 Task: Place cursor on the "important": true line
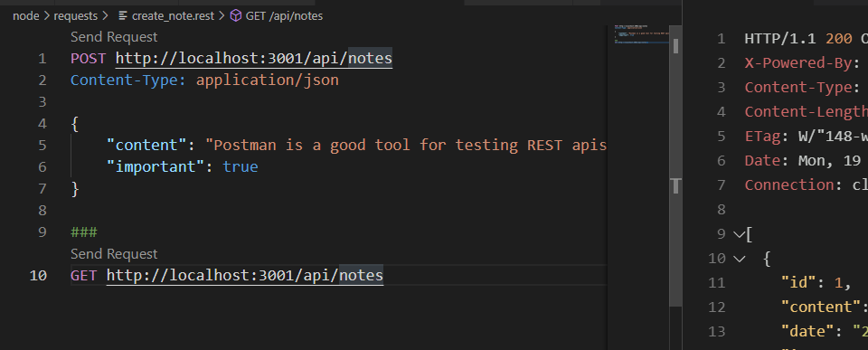coord(182,167)
